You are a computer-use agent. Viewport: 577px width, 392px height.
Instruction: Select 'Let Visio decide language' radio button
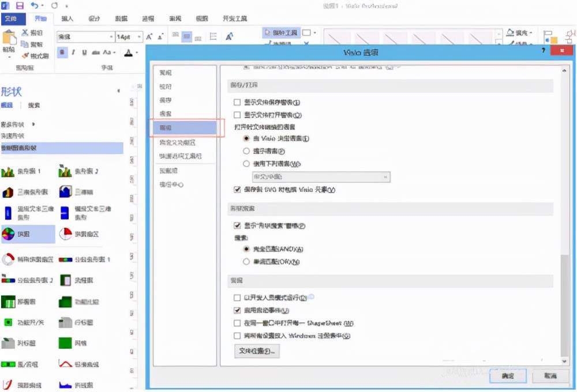point(246,138)
